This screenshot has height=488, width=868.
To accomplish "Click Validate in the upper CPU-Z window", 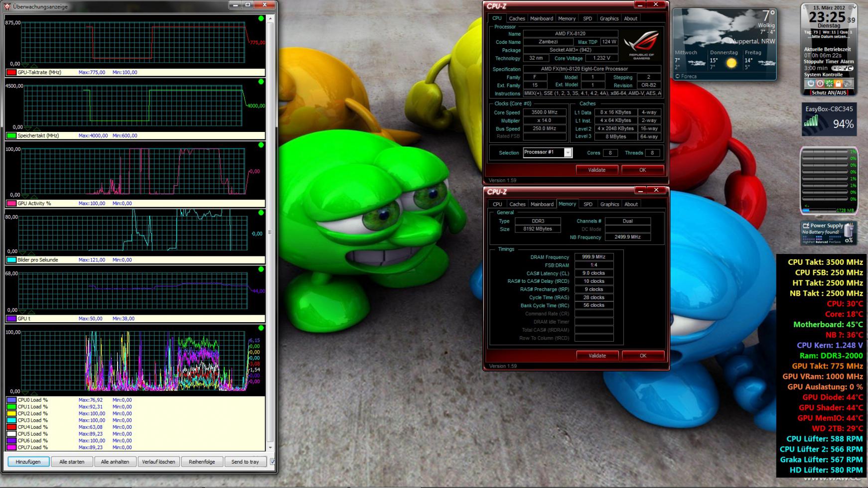I will (x=596, y=170).
